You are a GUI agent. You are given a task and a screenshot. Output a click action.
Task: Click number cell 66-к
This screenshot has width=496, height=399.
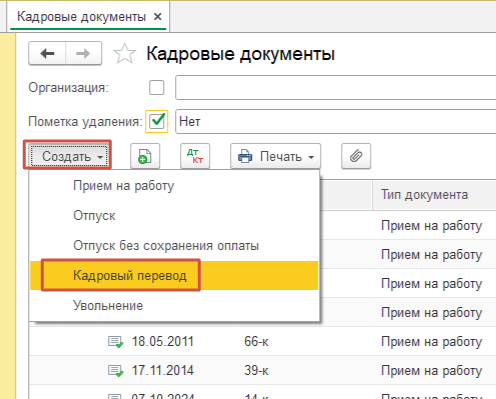[x=256, y=342]
